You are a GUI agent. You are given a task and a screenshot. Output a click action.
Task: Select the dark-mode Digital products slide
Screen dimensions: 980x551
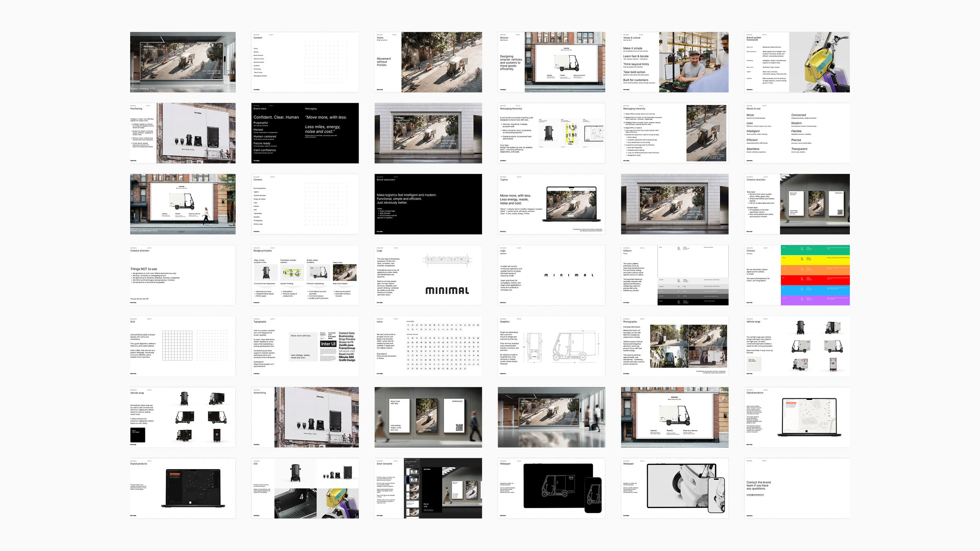click(183, 488)
